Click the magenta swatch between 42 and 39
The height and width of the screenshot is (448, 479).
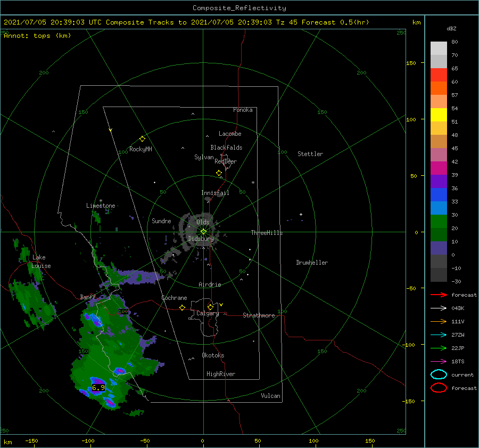click(439, 168)
